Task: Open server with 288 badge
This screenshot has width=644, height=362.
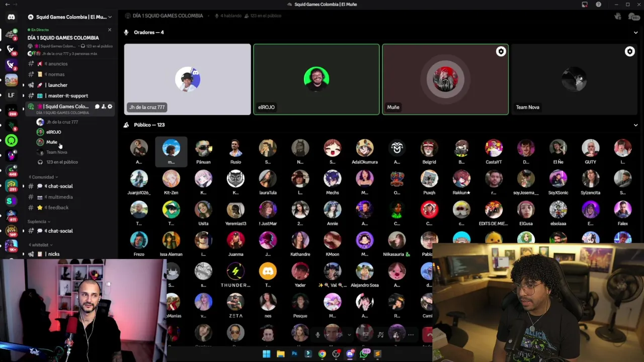Action: tap(11, 111)
